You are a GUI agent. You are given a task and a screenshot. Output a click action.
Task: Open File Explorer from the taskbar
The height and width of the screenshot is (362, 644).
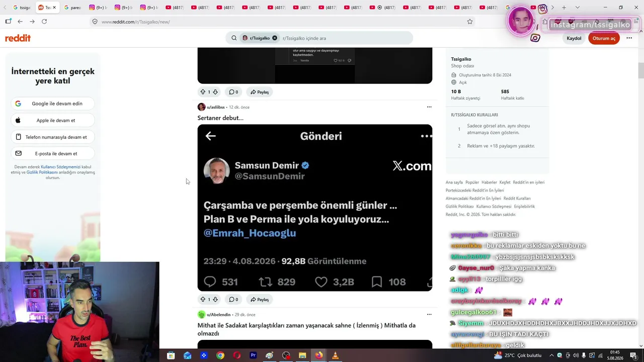302,355
